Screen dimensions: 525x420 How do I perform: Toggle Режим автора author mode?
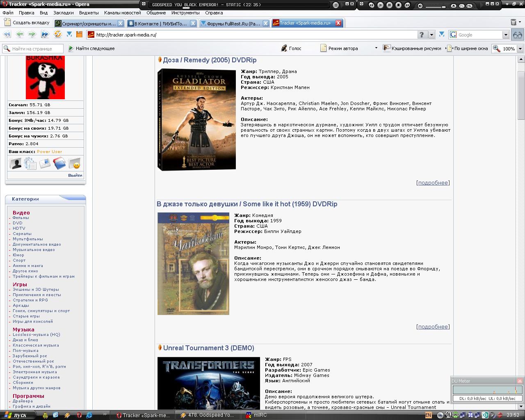click(x=339, y=48)
